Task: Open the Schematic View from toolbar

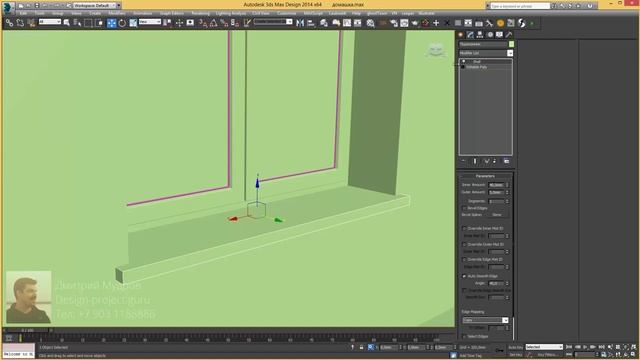Action: [x=358, y=23]
